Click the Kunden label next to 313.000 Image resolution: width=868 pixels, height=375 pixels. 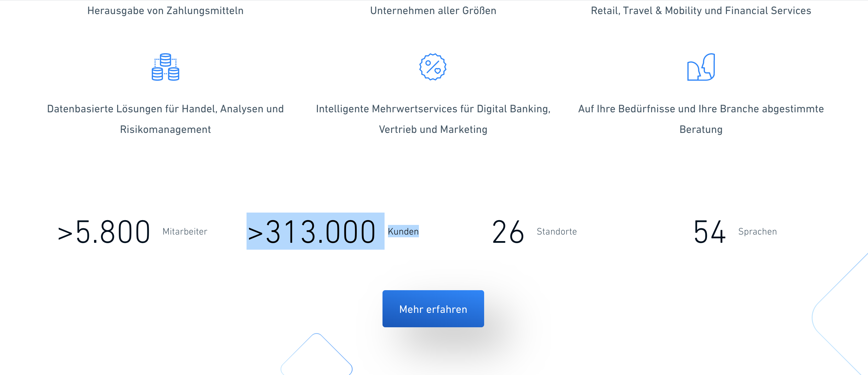click(403, 231)
